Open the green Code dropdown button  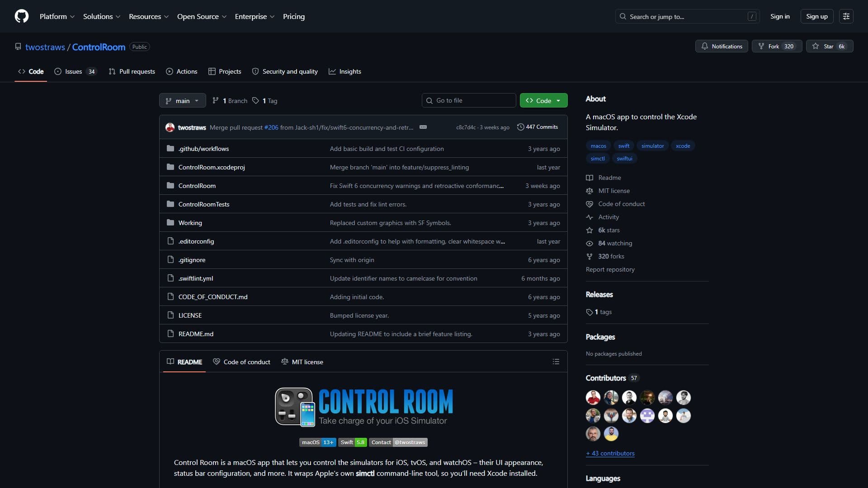(543, 100)
